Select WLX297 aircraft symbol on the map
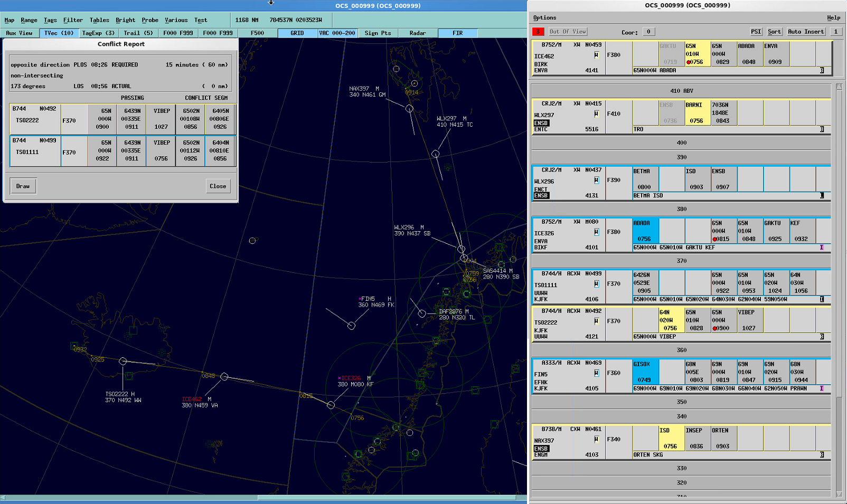Screen dimensions: 847x504 [435, 154]
